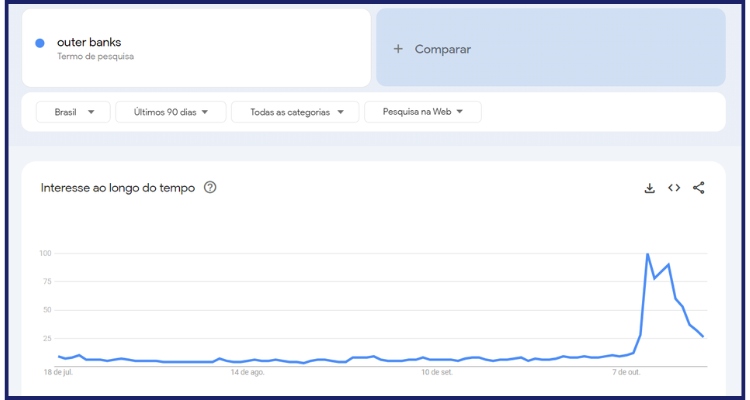The height and width of the screenshot is (400, 750).
Task: Download the interest over time data as CSV
Action: [x=649, y=188]
